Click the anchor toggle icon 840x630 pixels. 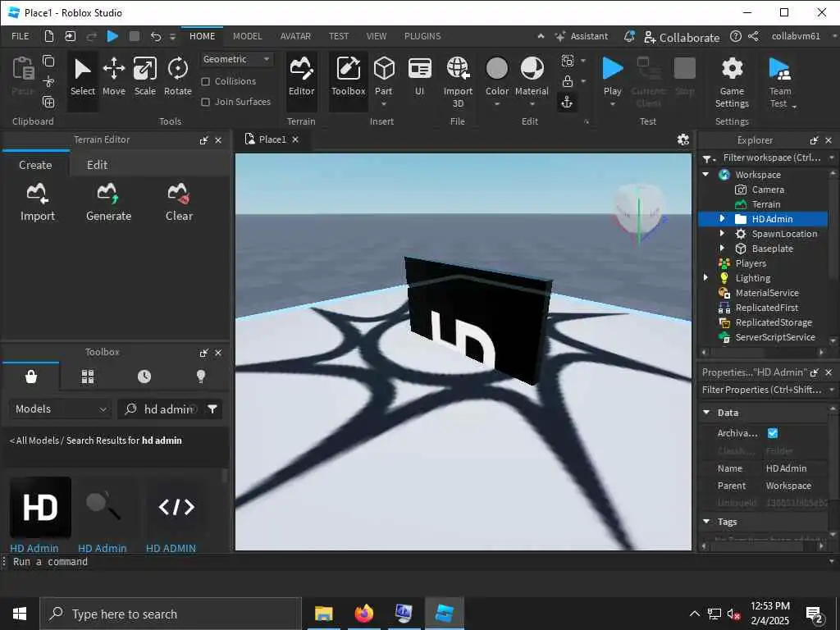pos(567,102)
